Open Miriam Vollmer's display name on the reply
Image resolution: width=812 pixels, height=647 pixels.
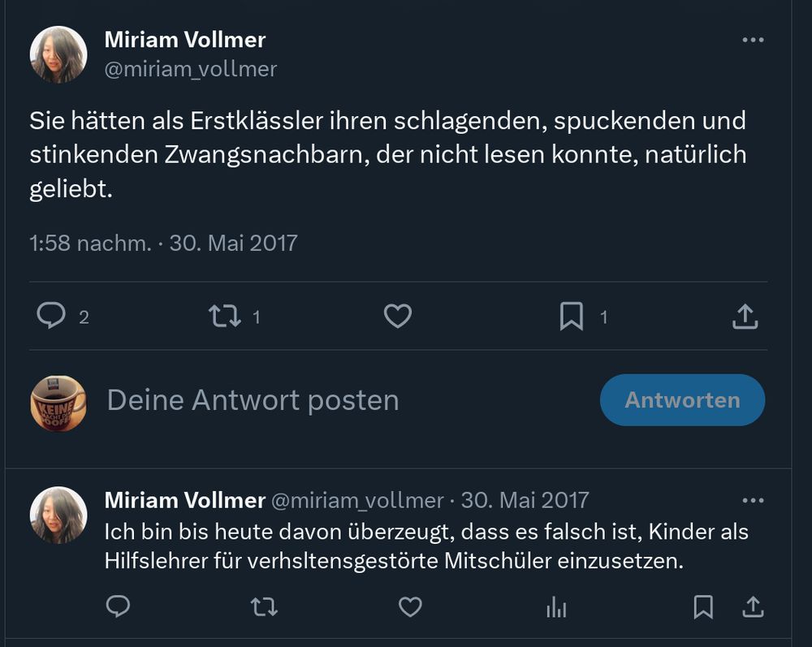tap(184, 499)
